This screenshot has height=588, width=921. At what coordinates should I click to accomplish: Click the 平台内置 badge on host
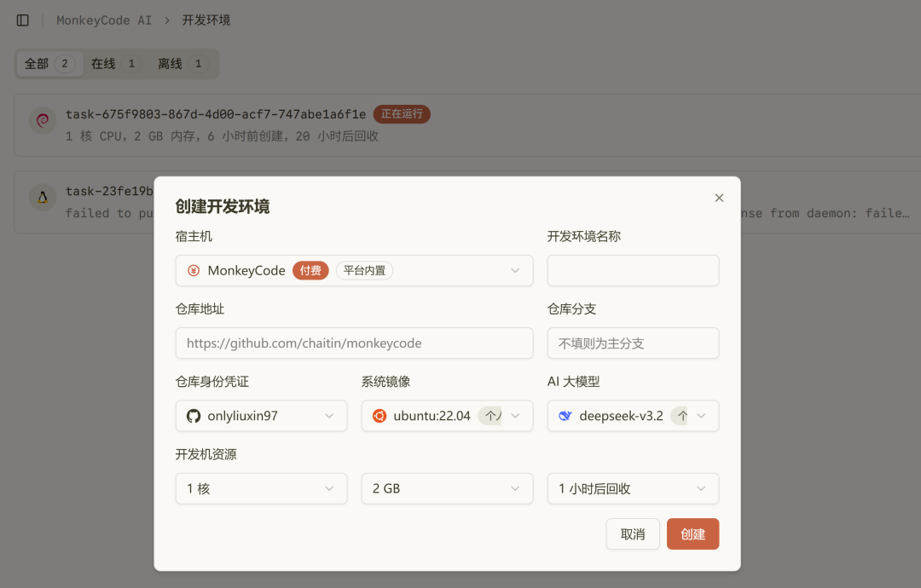coord(364,270)
